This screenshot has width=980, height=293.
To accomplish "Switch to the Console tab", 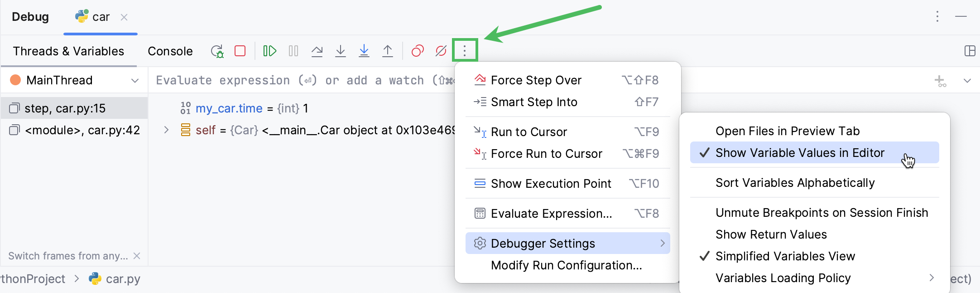I will [x=170, y=51].
